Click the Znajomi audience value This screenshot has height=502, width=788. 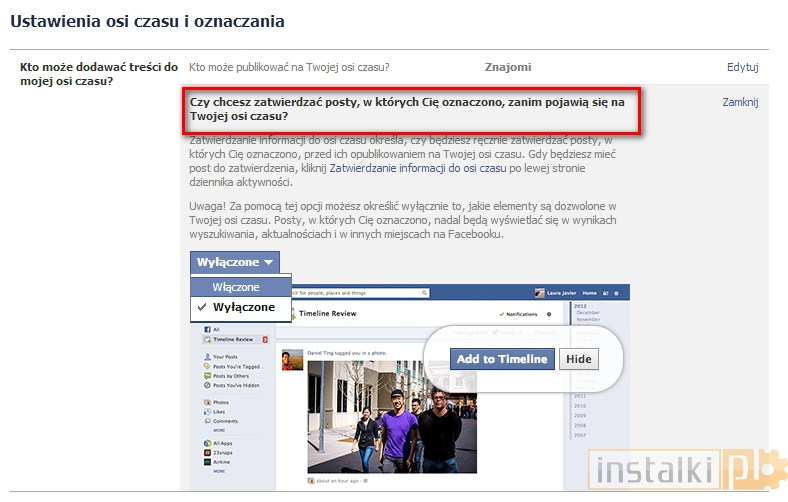tap(508, 67)
